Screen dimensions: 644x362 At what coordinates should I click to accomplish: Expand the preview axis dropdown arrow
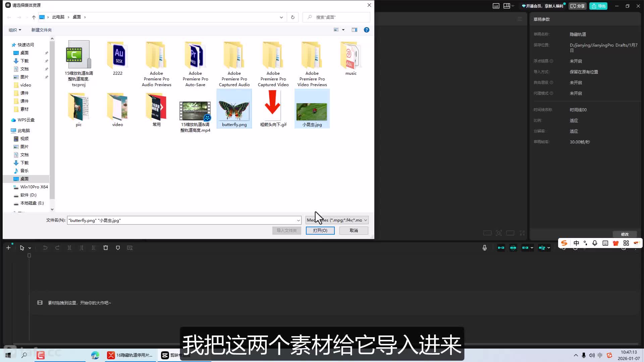pos(549,248)
